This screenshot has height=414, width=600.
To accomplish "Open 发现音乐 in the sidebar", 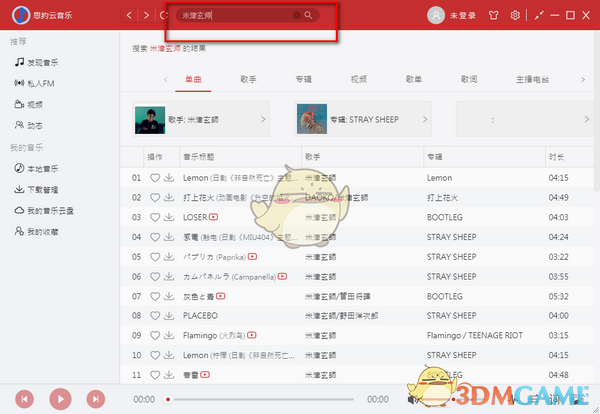I will [40, 62].
